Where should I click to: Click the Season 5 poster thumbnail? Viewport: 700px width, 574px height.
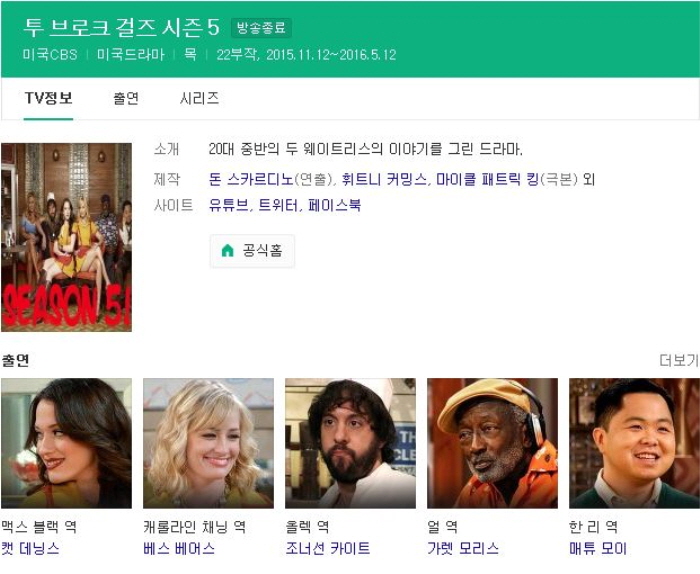point(66,237)
